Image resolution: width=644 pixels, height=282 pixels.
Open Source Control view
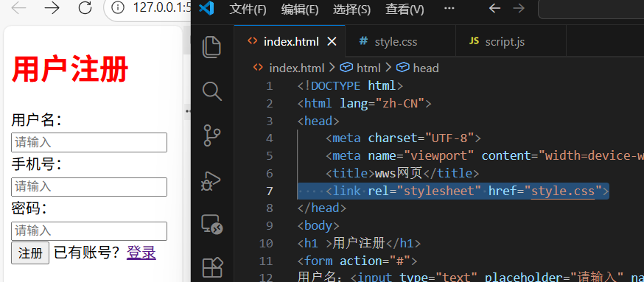coord(212,135)
